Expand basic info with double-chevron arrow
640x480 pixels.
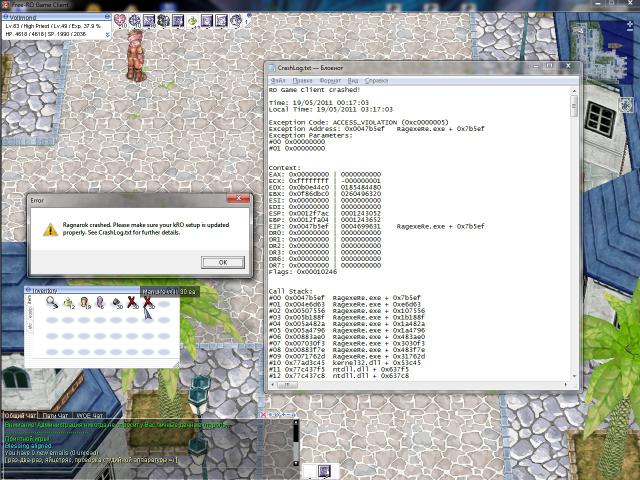pyautogui.click(x=108, y=35)
